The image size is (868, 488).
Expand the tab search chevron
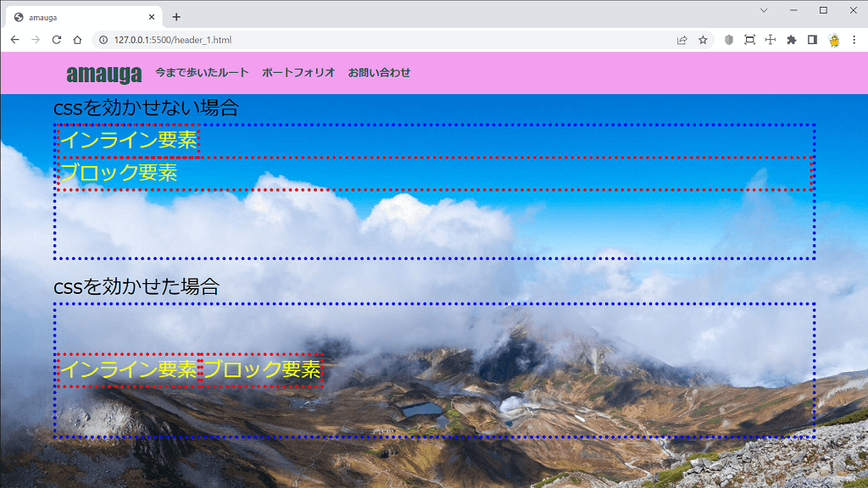(x=764, y=10)
